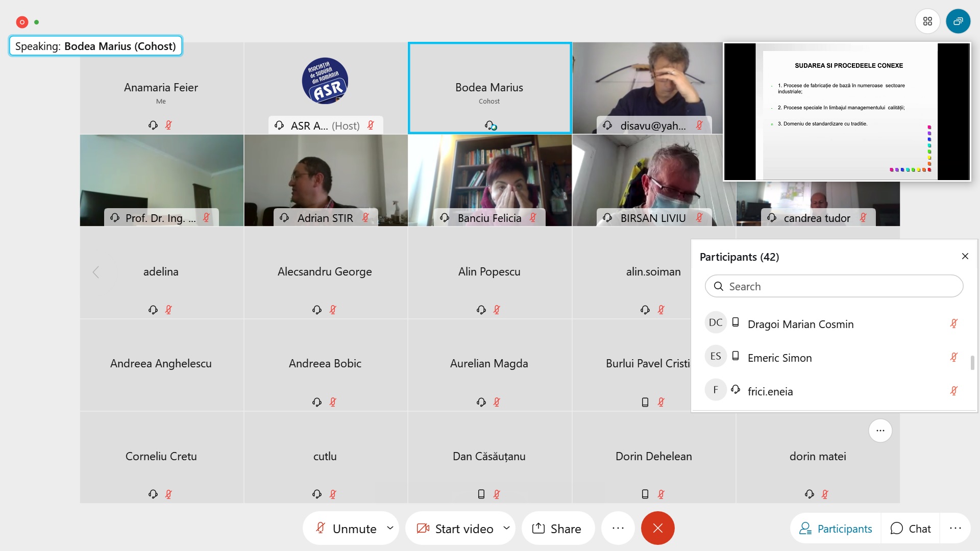Open more options on the dorin matei tile
Screen dimensions: 980x551
coord(880,431)
